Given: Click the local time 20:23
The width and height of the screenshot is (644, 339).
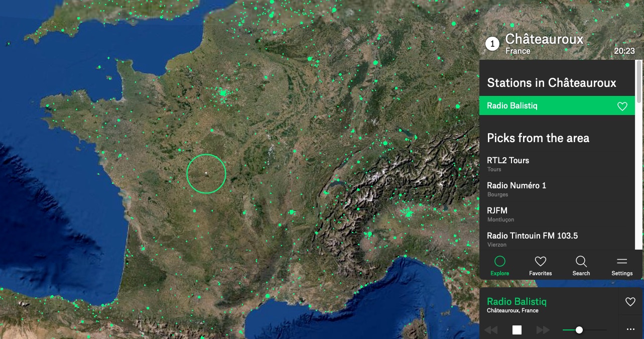Looking at the screenshot, I should (x=624, y=51).
